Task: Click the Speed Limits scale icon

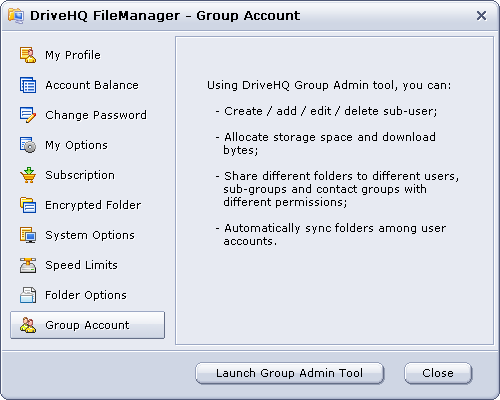Action: [28, 265]
